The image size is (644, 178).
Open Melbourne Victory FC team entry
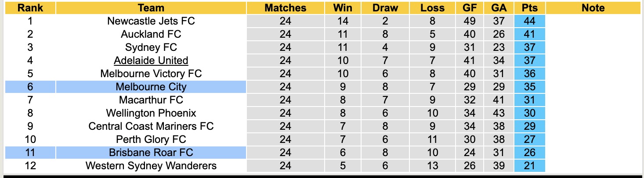[x=151, y=74]
